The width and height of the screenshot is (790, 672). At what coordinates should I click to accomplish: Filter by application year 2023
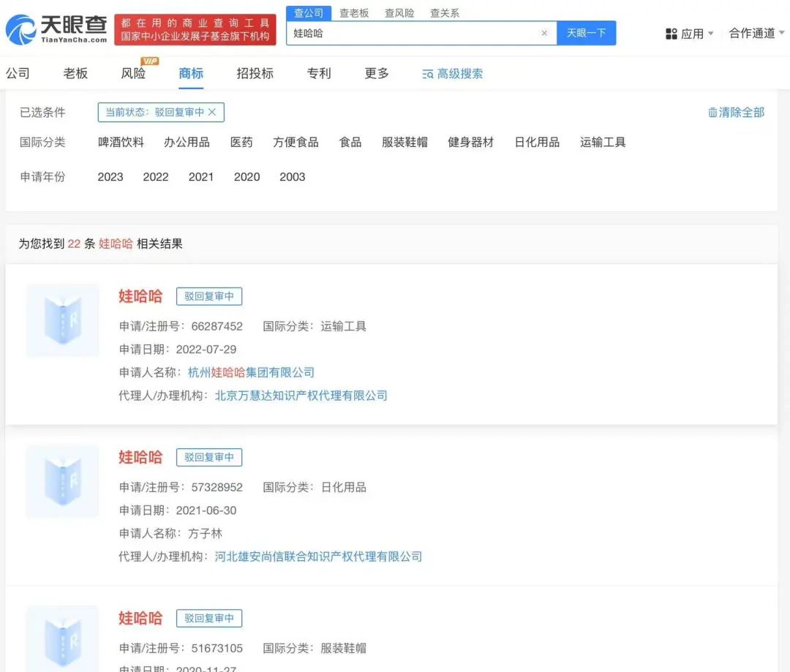tap(110, 177)
